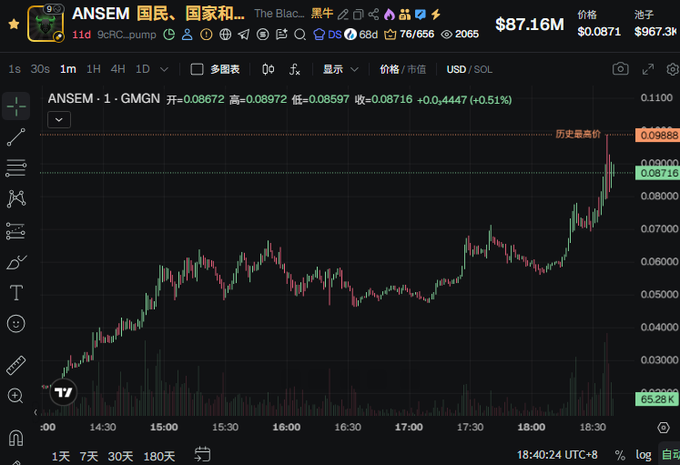Toggle log scale button
Screen dimensions: 680x465
click(x=644, y=455)
